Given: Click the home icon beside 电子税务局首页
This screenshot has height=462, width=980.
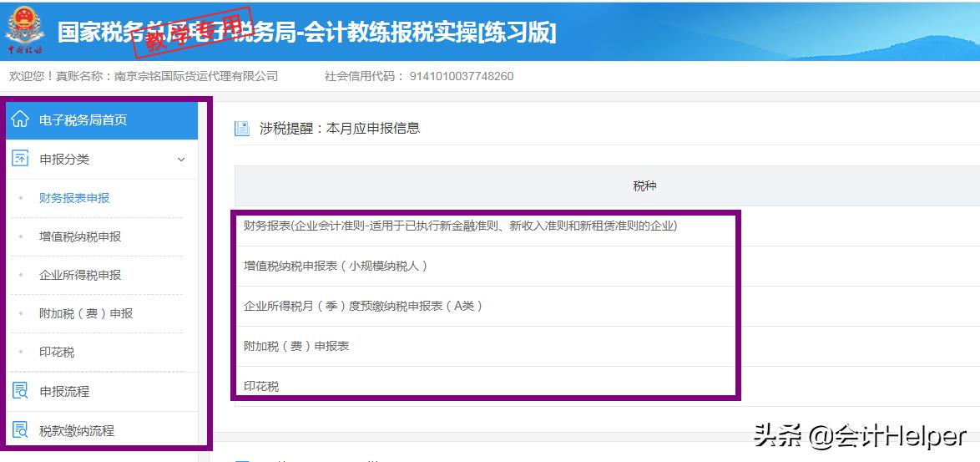Looking at the screenshot, I should pos(20,119).
